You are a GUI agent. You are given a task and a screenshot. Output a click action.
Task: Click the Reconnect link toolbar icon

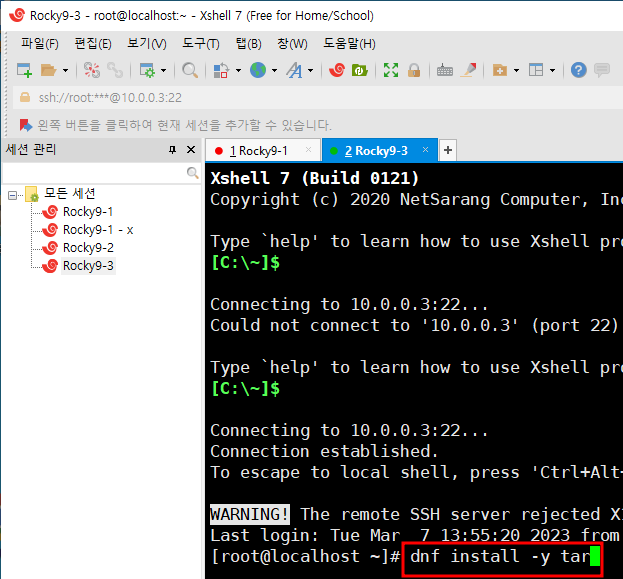[x=115, y=70]
